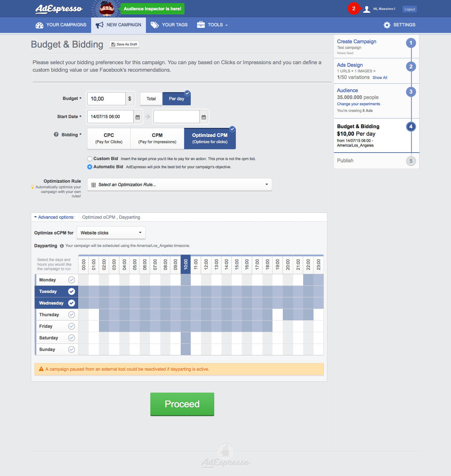This screenshot has width=451, height=476.
Task: Click the red notification badge
Action: [354, 8]
